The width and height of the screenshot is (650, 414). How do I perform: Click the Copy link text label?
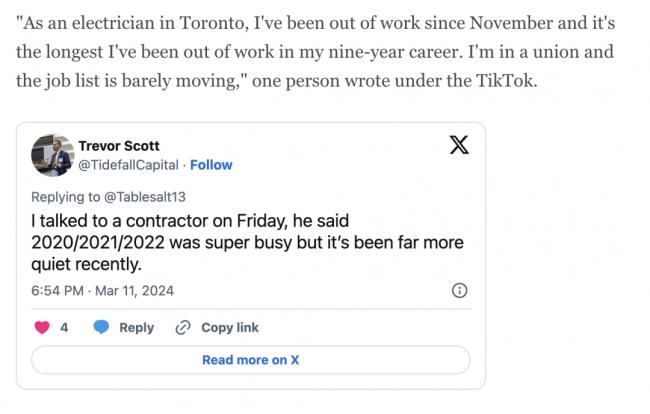pos(230,328)
